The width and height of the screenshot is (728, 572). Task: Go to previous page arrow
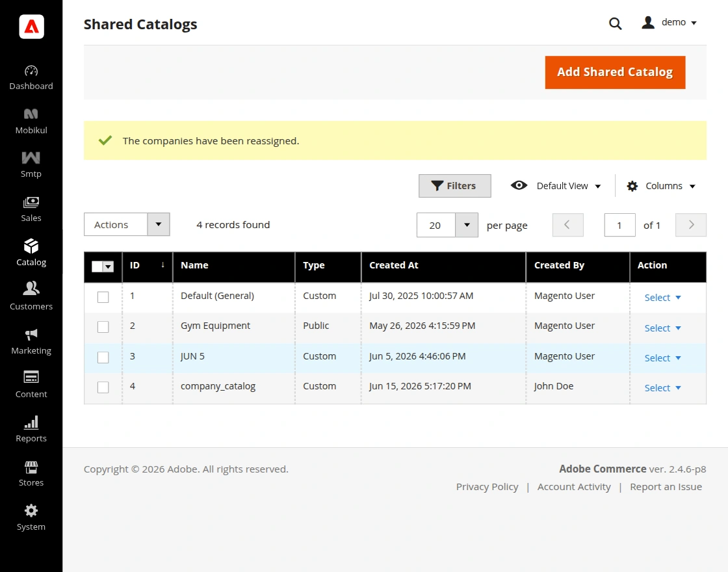pyautogui.click(x=567, y=225)
